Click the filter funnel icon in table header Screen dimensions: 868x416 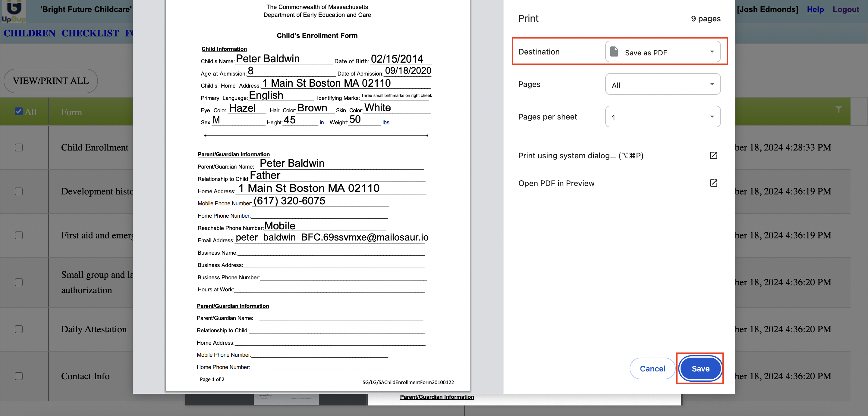tap(838, 109)
